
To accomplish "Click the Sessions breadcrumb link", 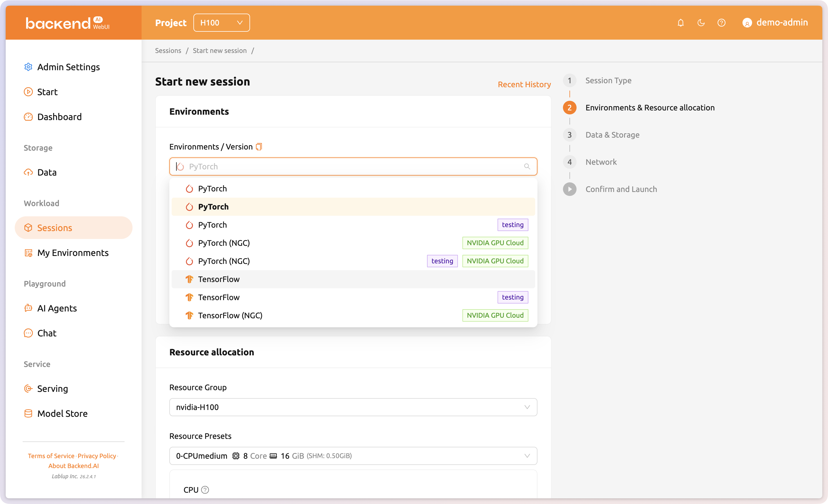I will click(168, 51).
